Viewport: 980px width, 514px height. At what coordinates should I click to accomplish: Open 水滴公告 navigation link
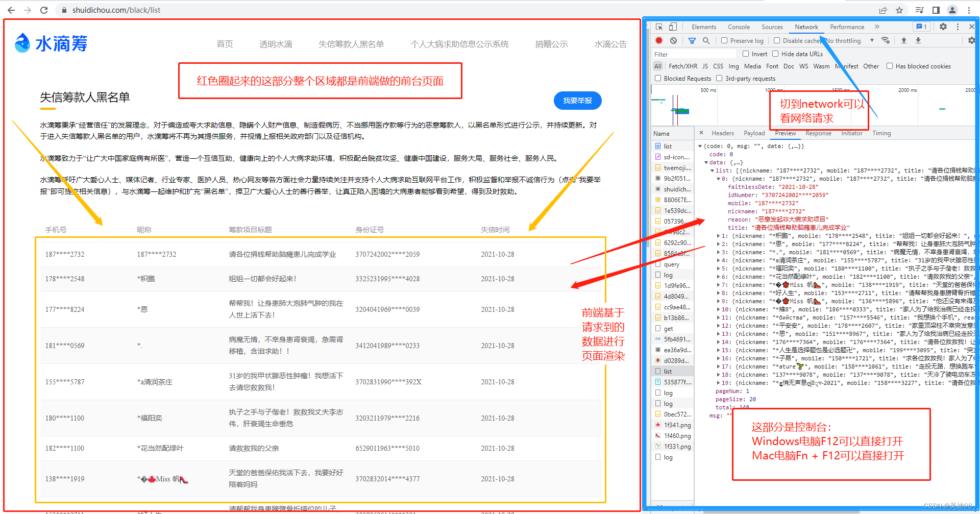point(610,44)
